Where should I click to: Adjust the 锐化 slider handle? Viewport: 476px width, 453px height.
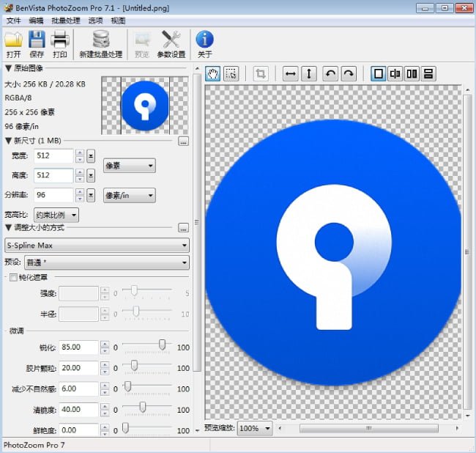pyautogui.click(x=163, y=345)
